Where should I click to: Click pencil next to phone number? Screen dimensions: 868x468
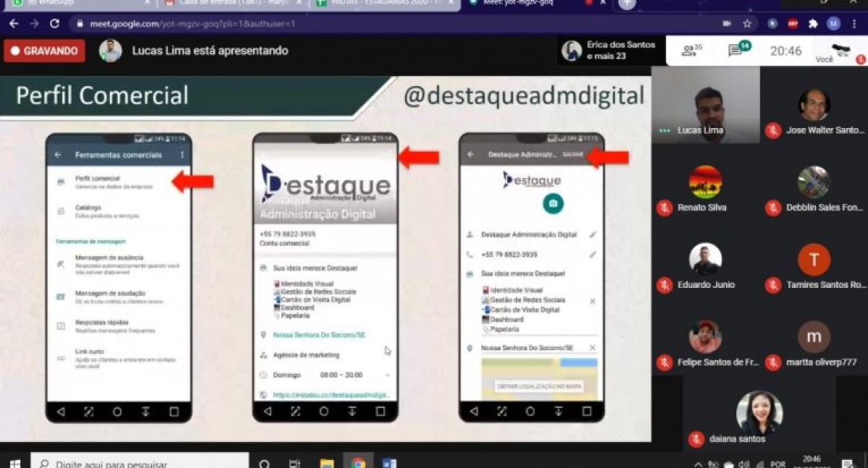(592, 255)
